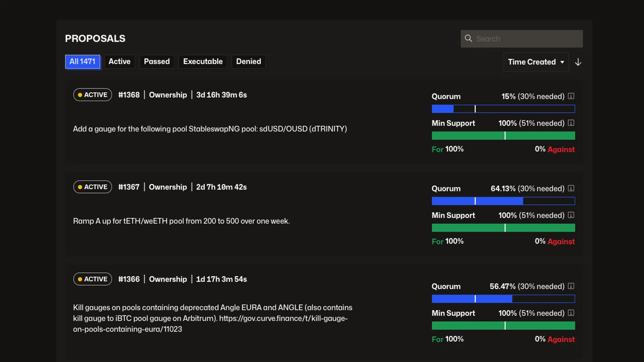This screenshot has width=644, height=362.
Task: Click the 15% quorum progress bar
Action: tap(503, 109)
